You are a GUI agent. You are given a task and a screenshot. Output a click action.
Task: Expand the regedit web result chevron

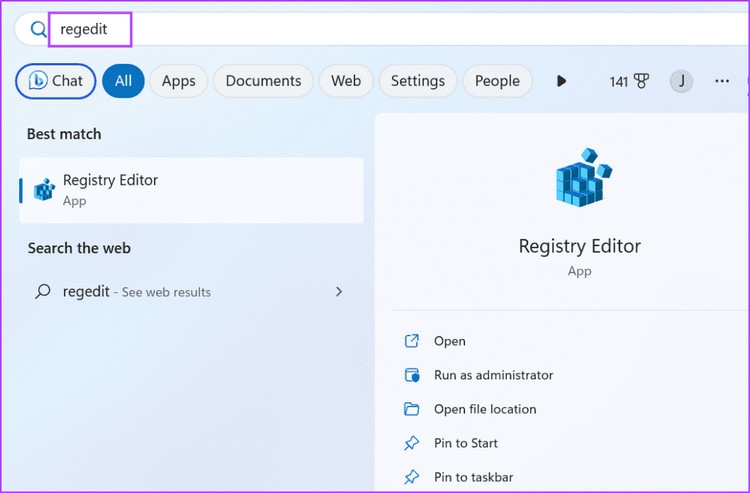339,291
